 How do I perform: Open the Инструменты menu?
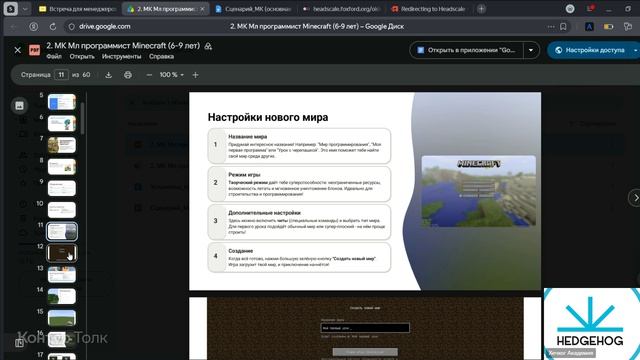coord(122,56)
